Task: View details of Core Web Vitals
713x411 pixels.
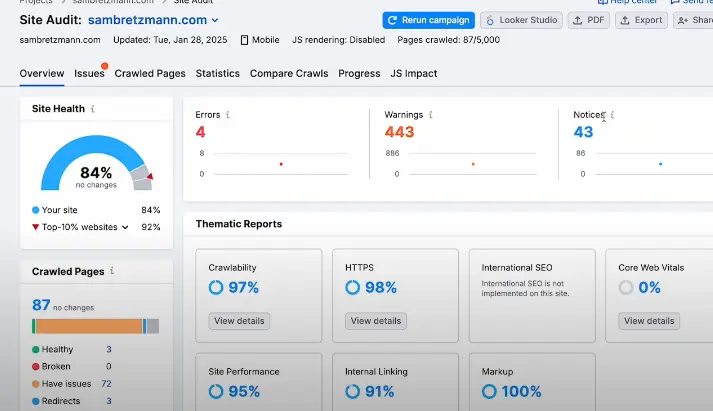Action: (649, 321)
